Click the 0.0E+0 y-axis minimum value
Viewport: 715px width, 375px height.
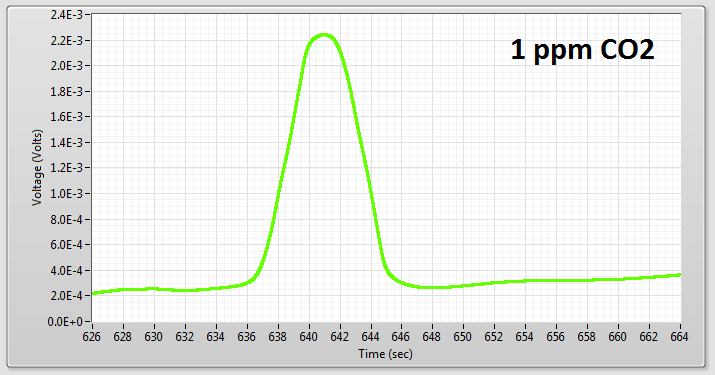pyautogui.click(x=66, y=322)
